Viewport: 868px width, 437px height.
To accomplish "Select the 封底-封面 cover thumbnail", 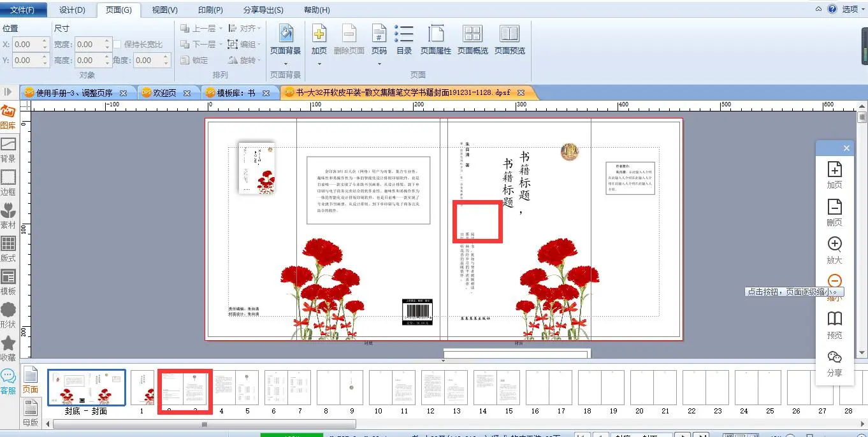I will coord(87,387).
